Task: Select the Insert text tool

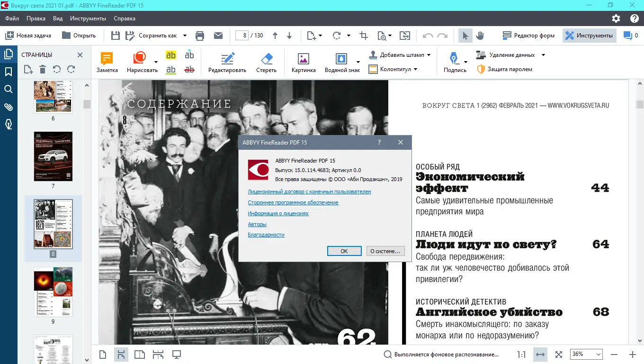Action: coord(189,55)
